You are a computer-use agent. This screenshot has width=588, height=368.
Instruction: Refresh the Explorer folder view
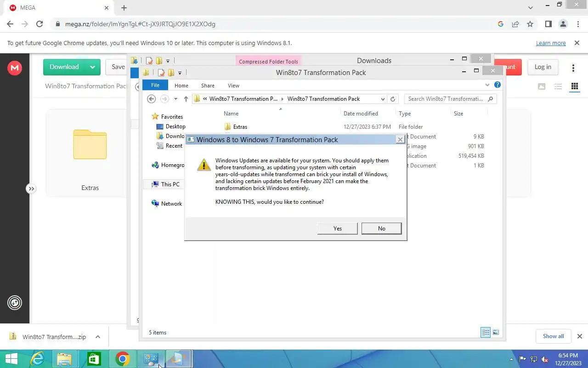pyautogui.click(x=393, y=99)
